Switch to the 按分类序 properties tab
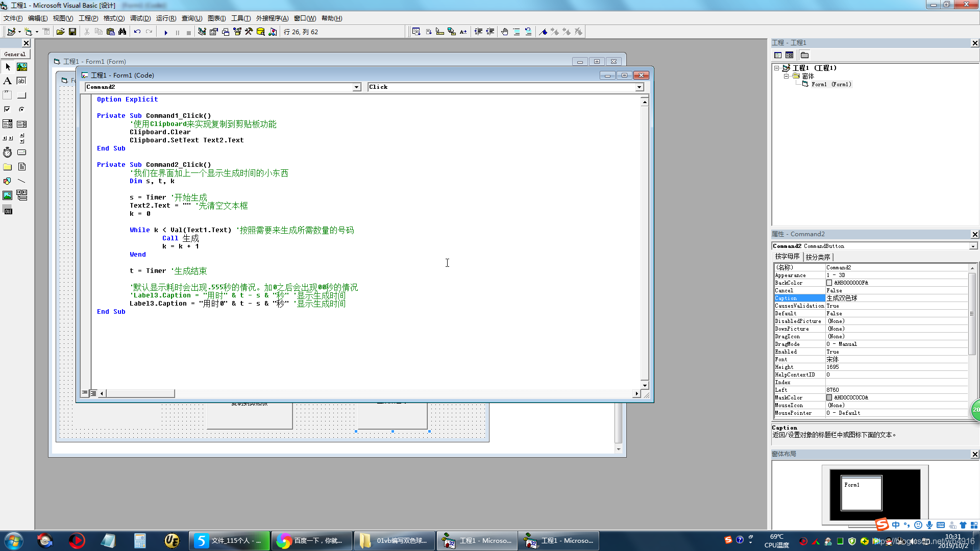This screenshot has width=980, height=551. (818, 257)
